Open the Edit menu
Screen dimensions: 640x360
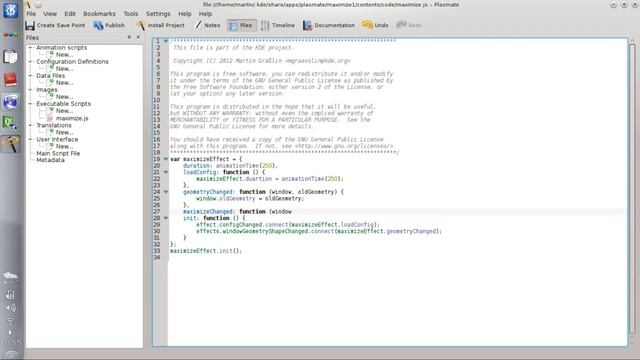point(70,13)
